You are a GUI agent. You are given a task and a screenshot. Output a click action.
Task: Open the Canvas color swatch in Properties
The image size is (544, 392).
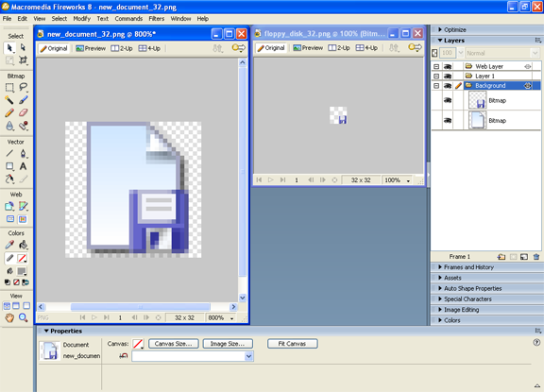point(138,344)
